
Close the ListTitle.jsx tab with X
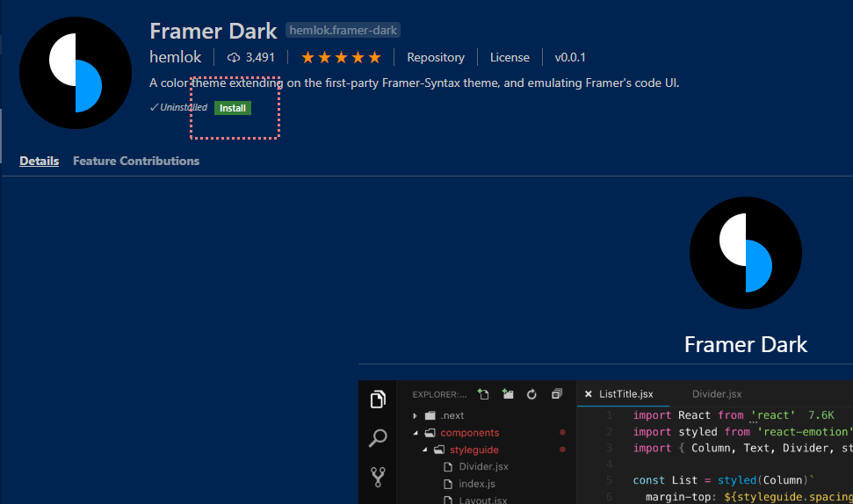[588, 393]
